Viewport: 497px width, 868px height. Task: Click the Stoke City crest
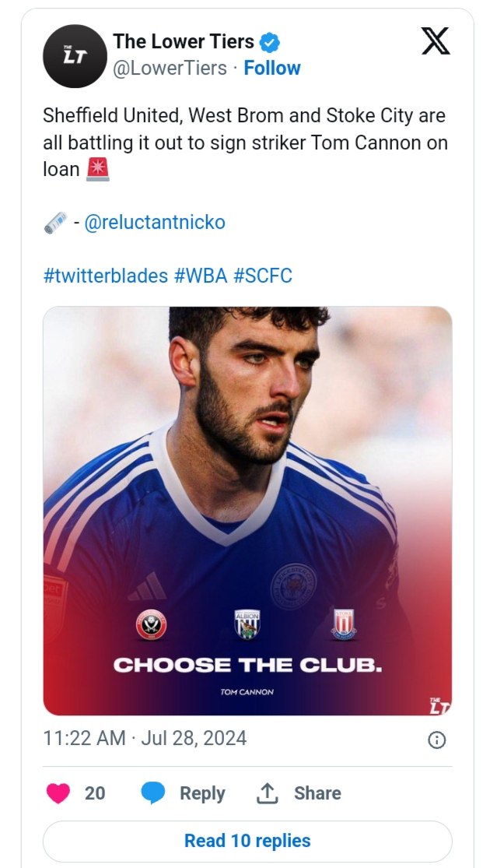pos(344,624)
